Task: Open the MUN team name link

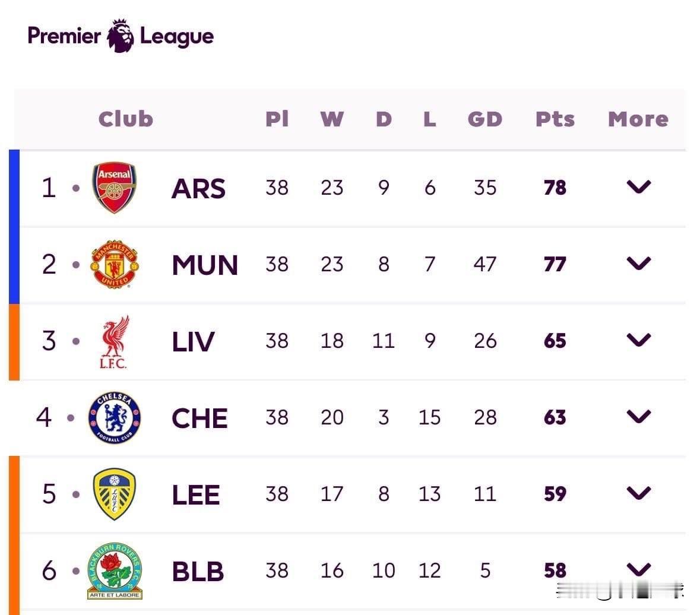Action: coord(205,265)
